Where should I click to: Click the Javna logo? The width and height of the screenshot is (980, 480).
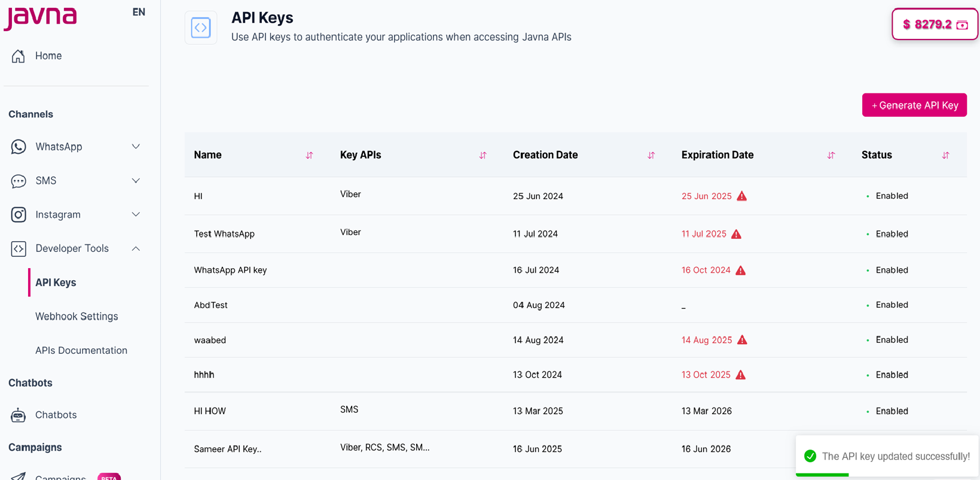(x=41, y=17)
